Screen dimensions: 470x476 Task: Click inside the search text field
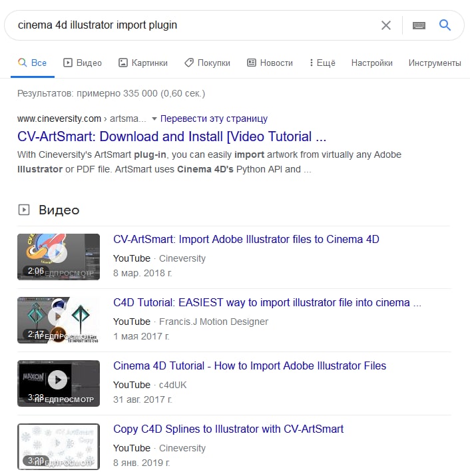(x=194, y=25)
